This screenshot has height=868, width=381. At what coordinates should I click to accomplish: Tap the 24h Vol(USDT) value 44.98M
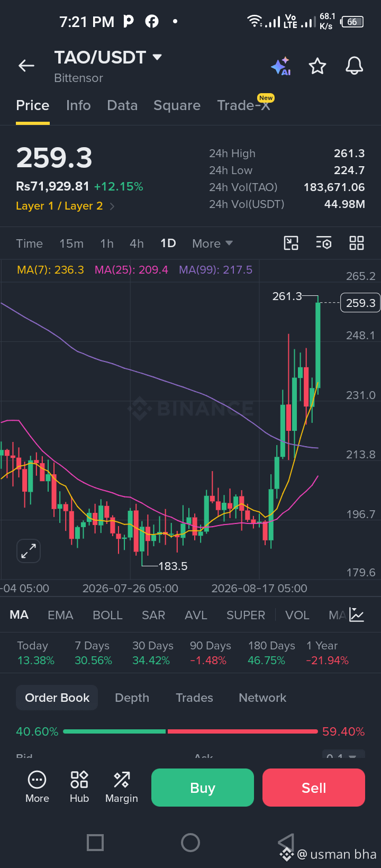coord(344,204)
